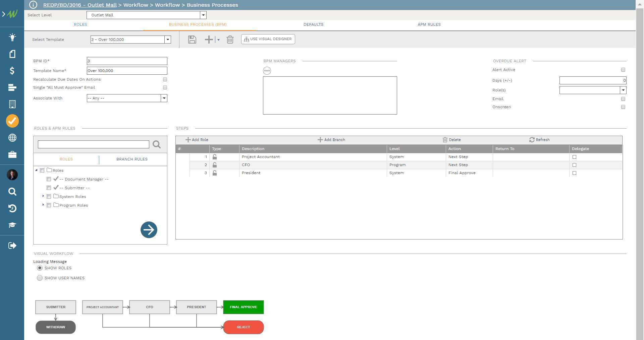Click the roles search text field

click(94, 144)
